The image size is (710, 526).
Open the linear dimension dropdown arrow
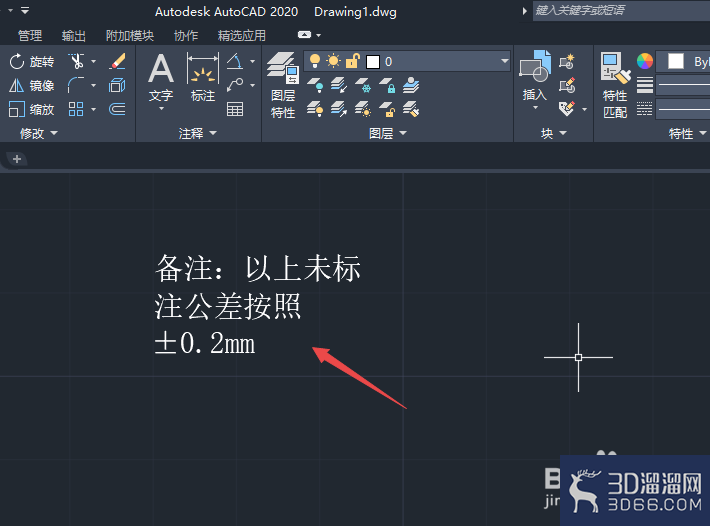pyautogui.click(x=252, y=61)
